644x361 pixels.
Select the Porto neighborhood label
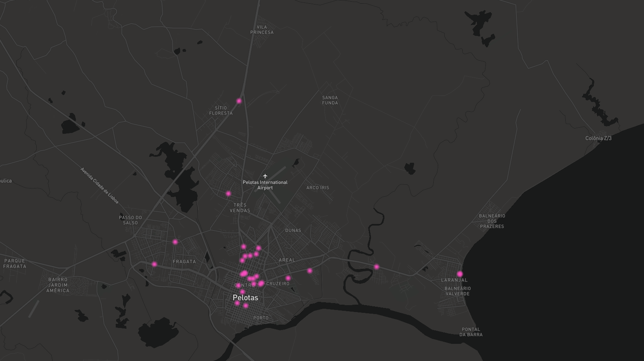[261, 318]
